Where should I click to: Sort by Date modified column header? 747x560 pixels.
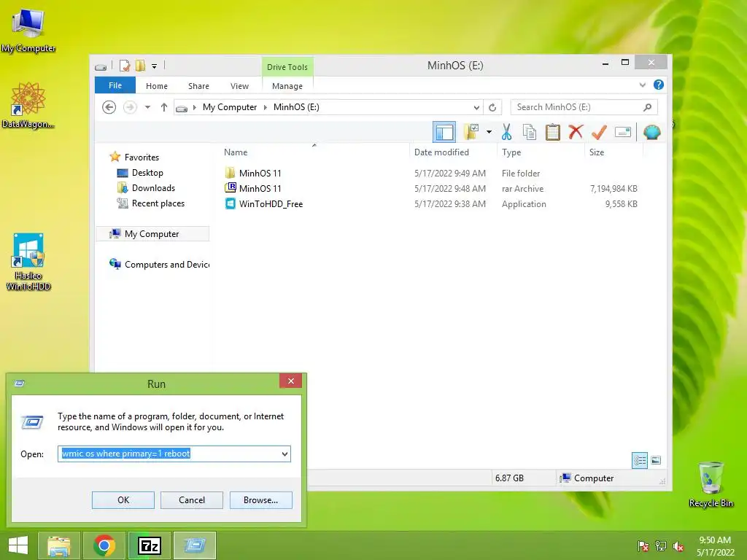click(453, 152)
